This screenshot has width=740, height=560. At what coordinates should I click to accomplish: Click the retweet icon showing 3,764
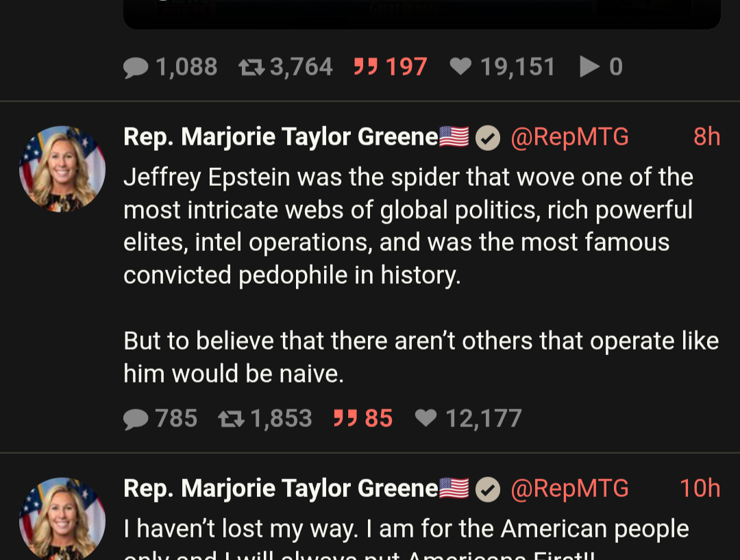coord(250,67)
